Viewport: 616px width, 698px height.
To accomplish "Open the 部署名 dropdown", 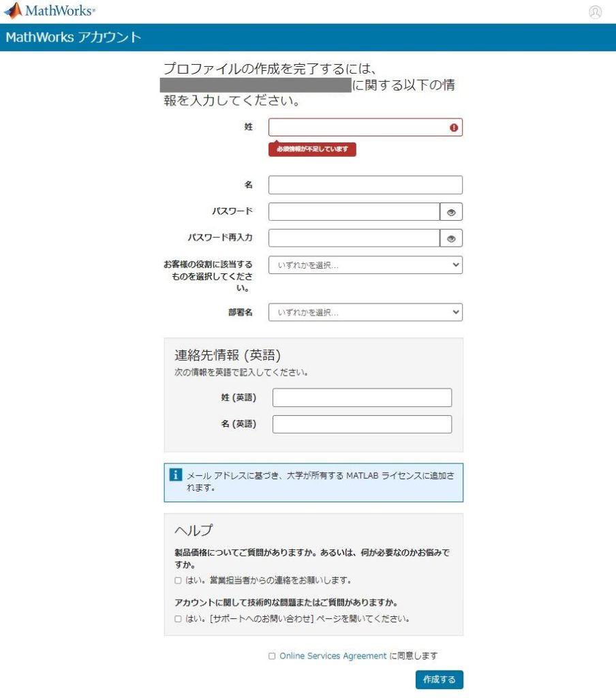I will [365, 312].
